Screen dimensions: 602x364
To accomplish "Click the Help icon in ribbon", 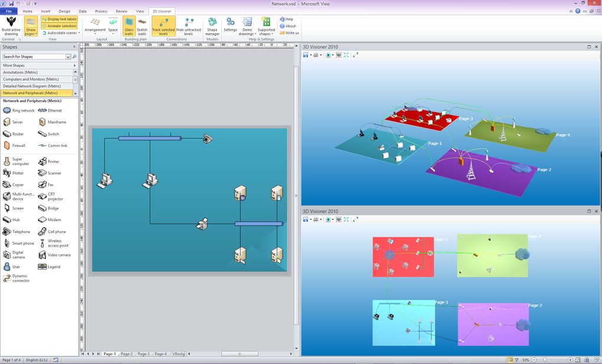I will point(286,19).
